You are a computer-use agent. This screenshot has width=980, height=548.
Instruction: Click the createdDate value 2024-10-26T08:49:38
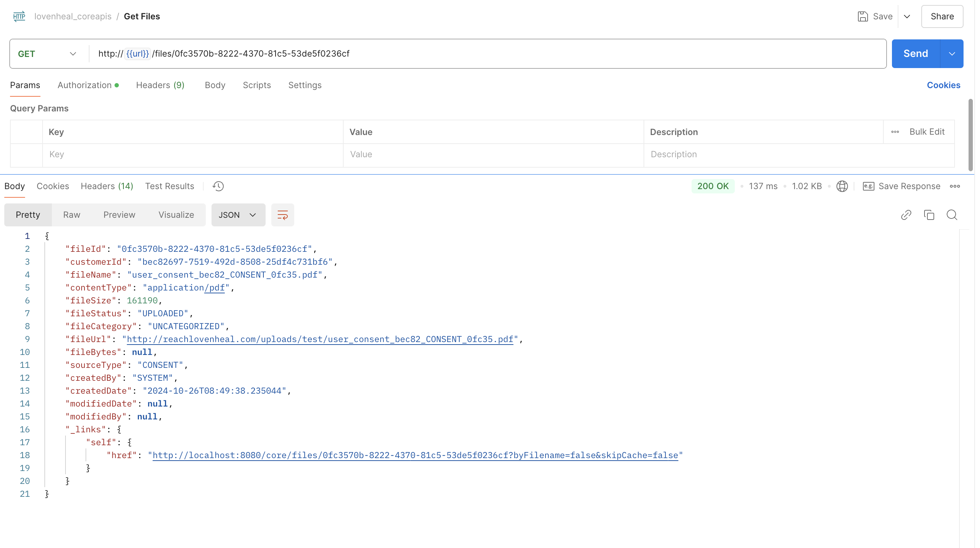(x=214, y=391)
